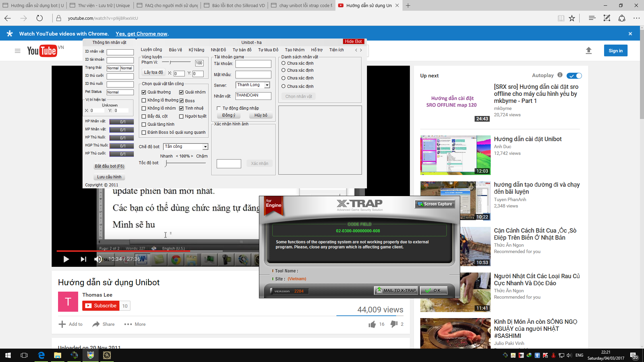
Task: Open Chế độ bot dropdown
Action: click(205, 147)
